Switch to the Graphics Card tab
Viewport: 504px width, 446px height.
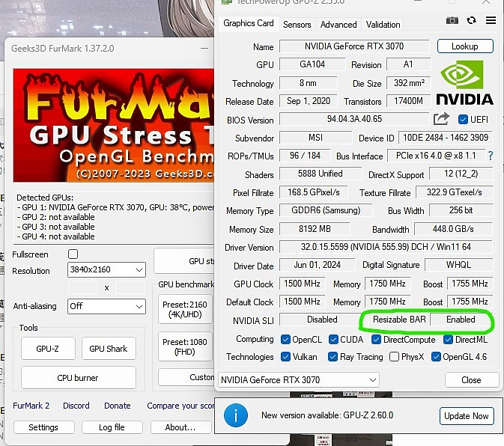click(x=248, y=23)
